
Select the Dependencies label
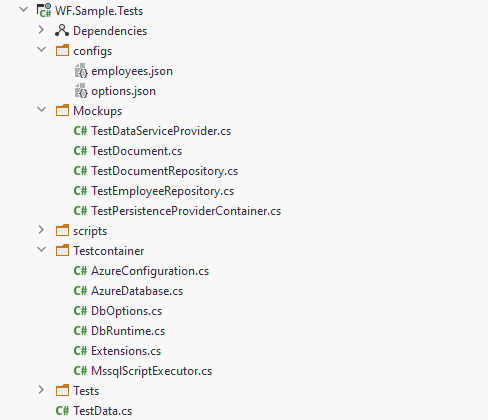point(110,31)
